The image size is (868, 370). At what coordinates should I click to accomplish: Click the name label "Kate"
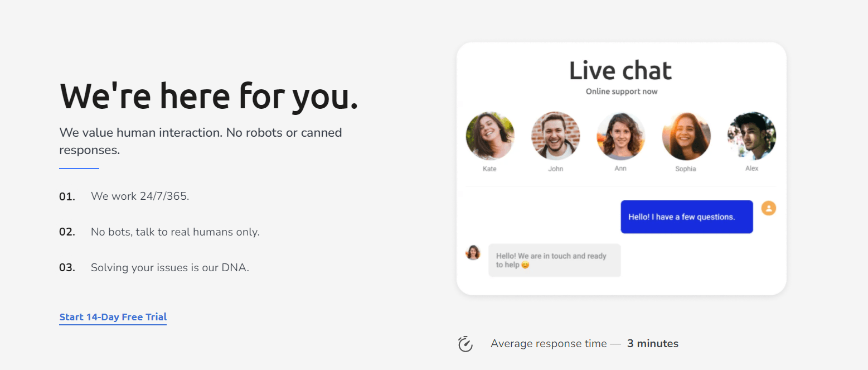pyautogui.click(x=489, y=169)
